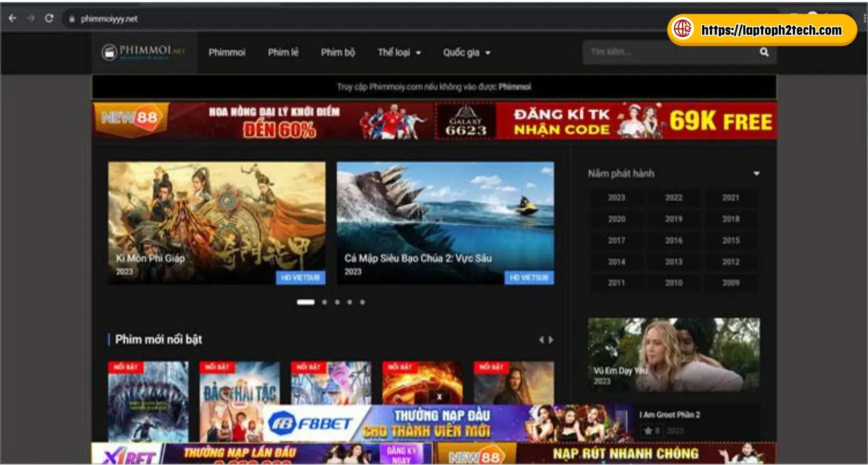The height and width of the screenshot is (465, 868).
Task: Open Cá Mập Siêu Bạo Chúa 2 banner
Action: click(x=445, y=223)
